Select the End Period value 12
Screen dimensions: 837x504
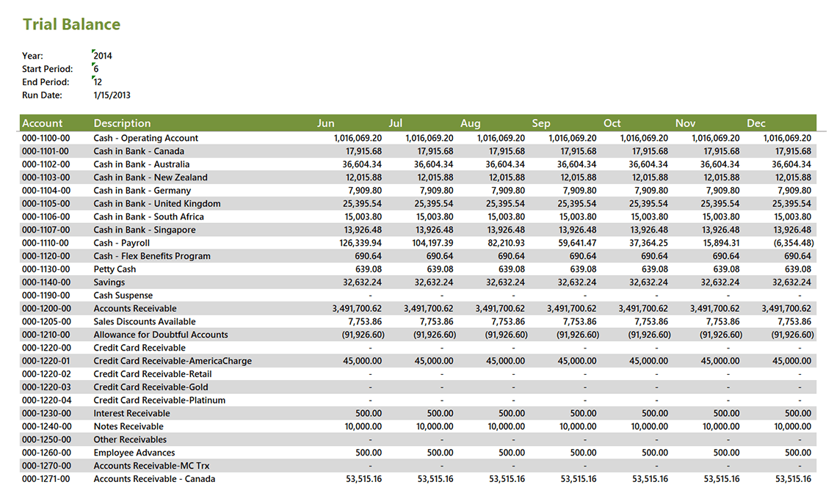(x=98, y=82)
